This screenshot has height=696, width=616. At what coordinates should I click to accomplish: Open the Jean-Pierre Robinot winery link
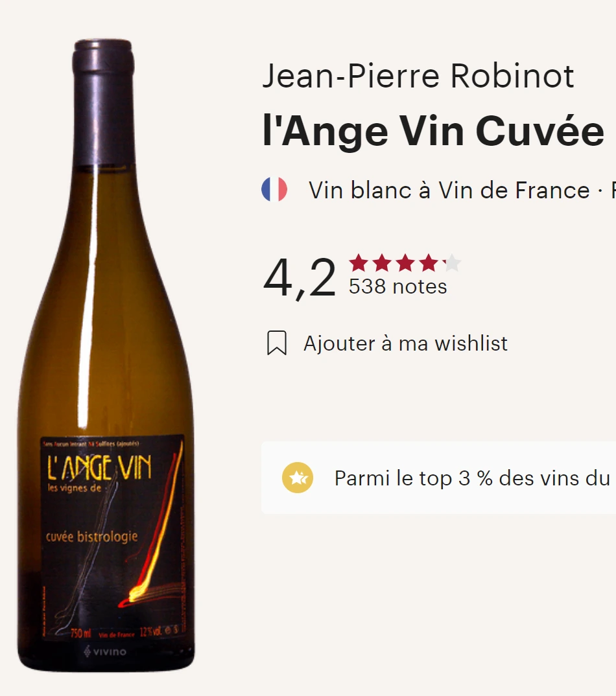pyautogui.click(x=418, y=76)
